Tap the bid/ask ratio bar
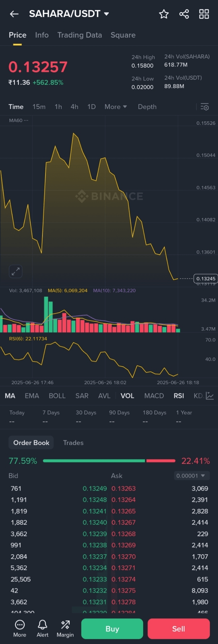This screenshot has height=644, width=218. coord(109,461)
